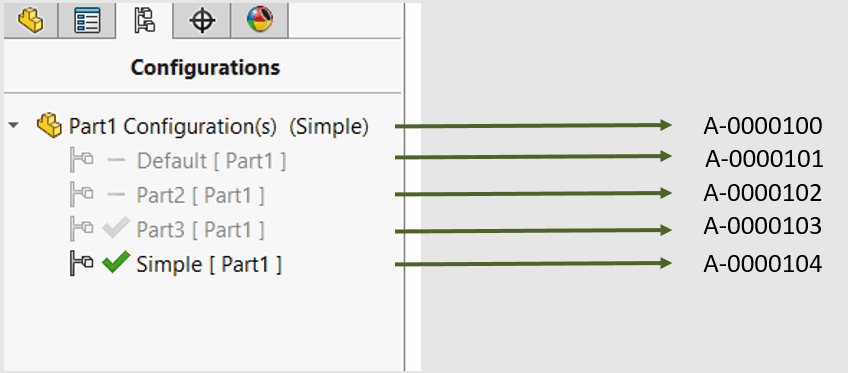Select the Part3 [ Part1 ] configuration
848x373 pixels.
(201, 230)
